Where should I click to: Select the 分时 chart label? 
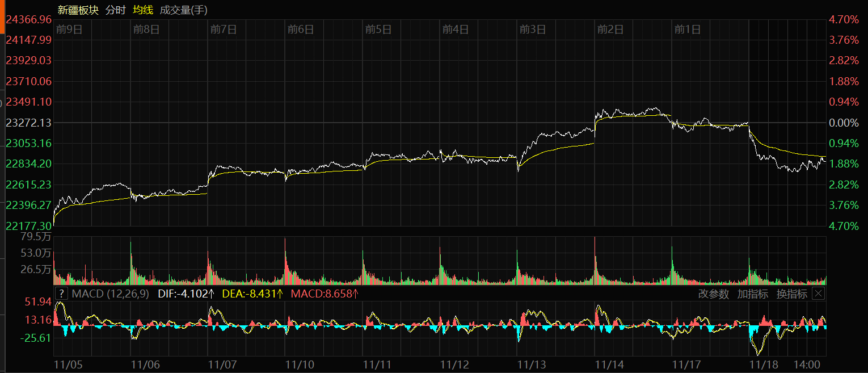[x=116, y=10]
